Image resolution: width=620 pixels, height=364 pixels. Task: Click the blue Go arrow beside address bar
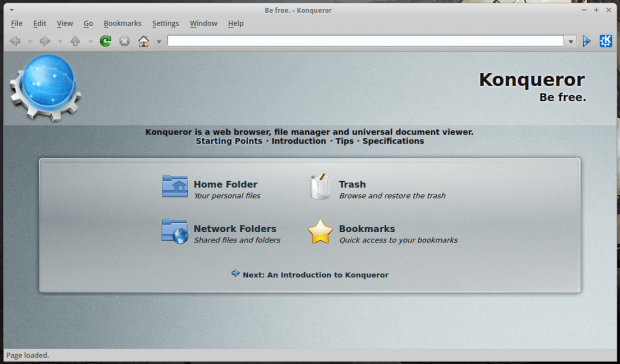coord(587,41)
